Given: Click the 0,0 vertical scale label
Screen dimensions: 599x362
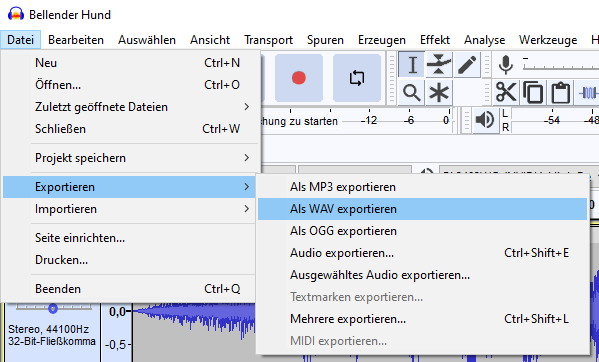Looking at the screenshot, I should click(117, 312).
